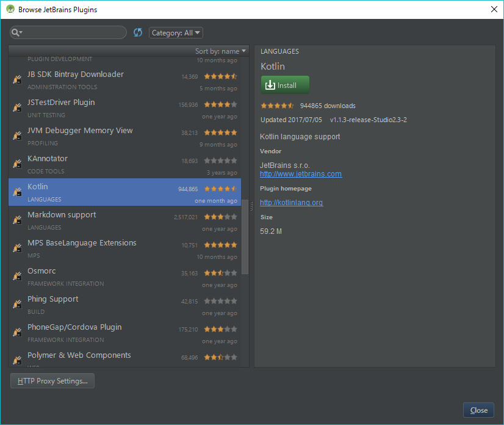Click the Osmorc star rating
This screenshot has height=425, width=504.
coord(220,273)
